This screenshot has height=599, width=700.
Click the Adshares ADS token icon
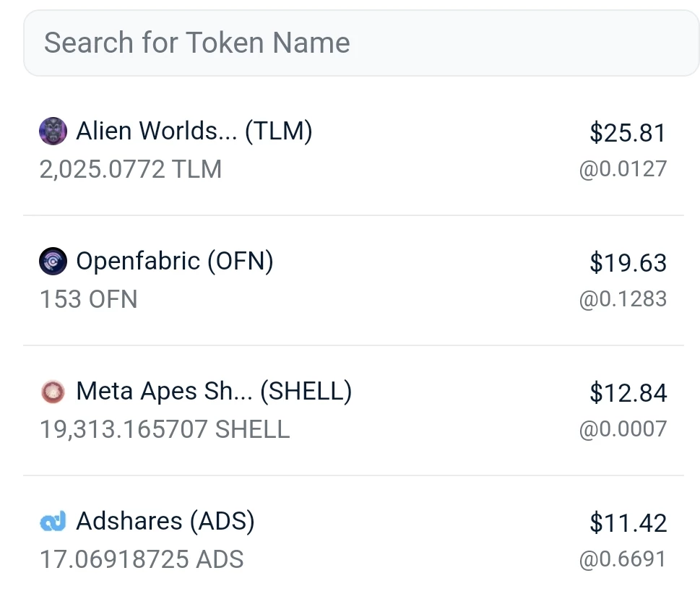(53, 521)
